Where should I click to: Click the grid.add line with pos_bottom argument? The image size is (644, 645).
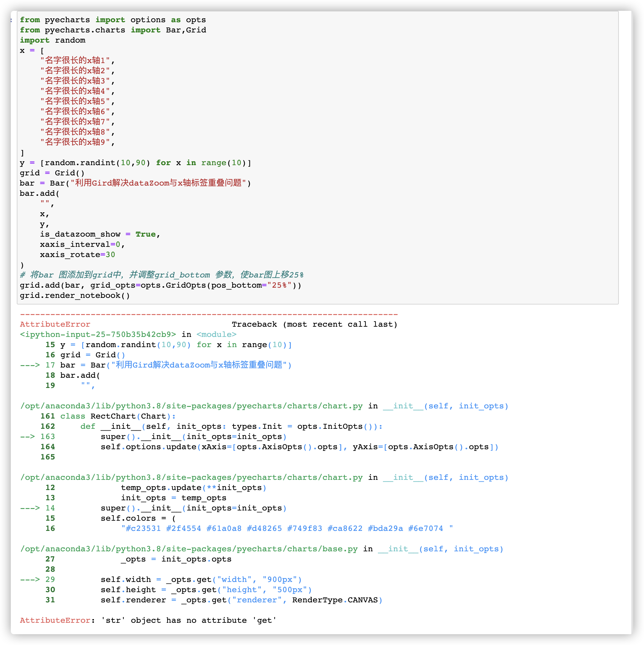160,285
